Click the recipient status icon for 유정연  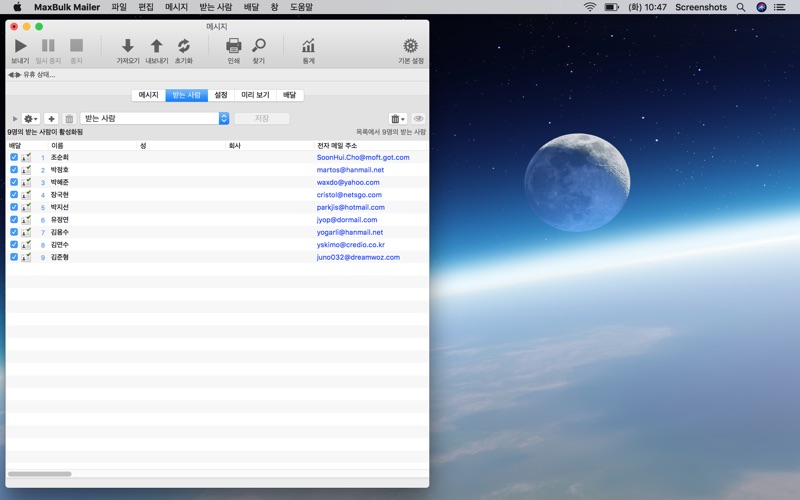coord(26,219)
